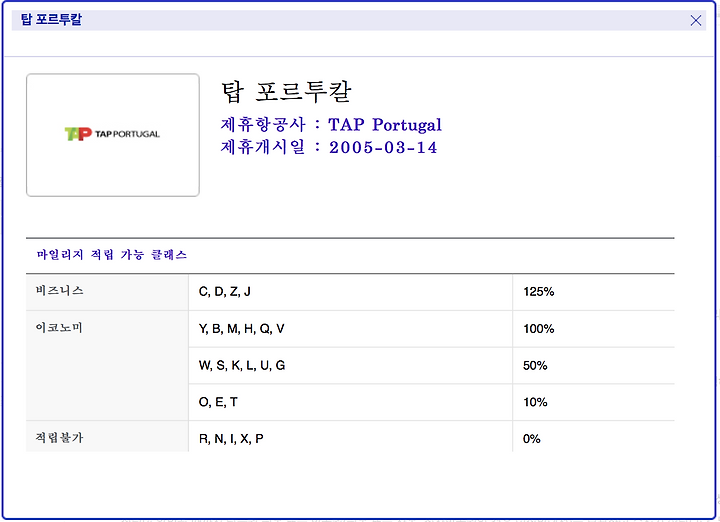The width and height of the screenshot is (720, 522).
Task: Select the 비즈니스 row label
Action: point(60,291)
